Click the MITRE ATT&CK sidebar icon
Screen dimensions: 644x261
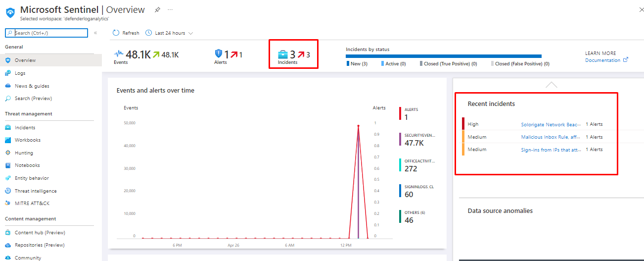(8, 204)
